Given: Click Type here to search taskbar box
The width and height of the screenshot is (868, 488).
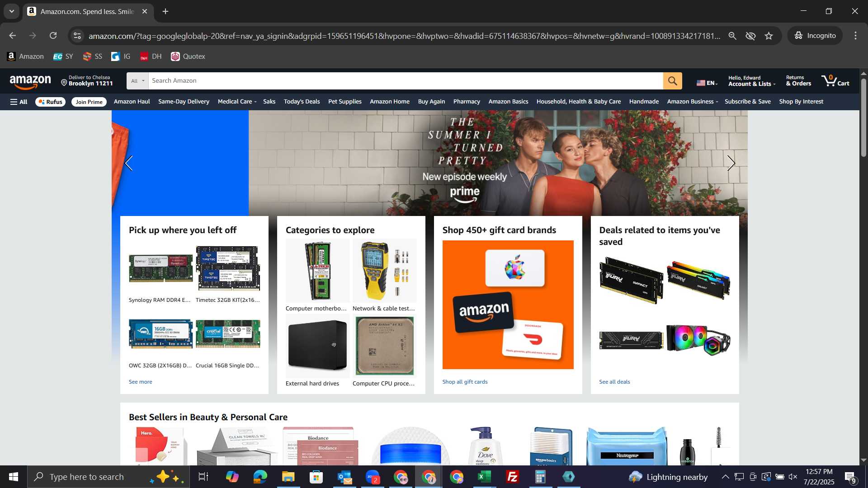Looking at the screenshot, I should (108, 477).
